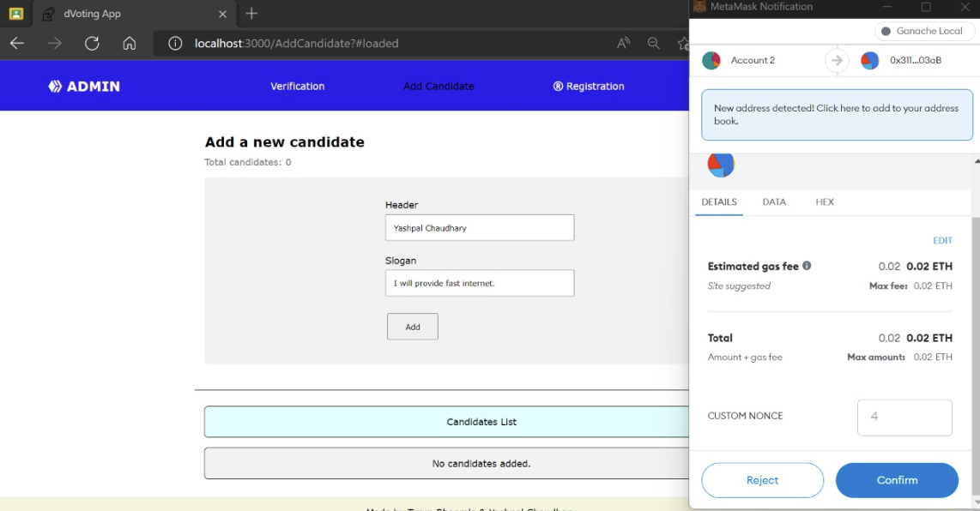This screenshot has width=980, height=511.
Task: Click the CUSTOM NONCE input field
Action: pos(904,417)
